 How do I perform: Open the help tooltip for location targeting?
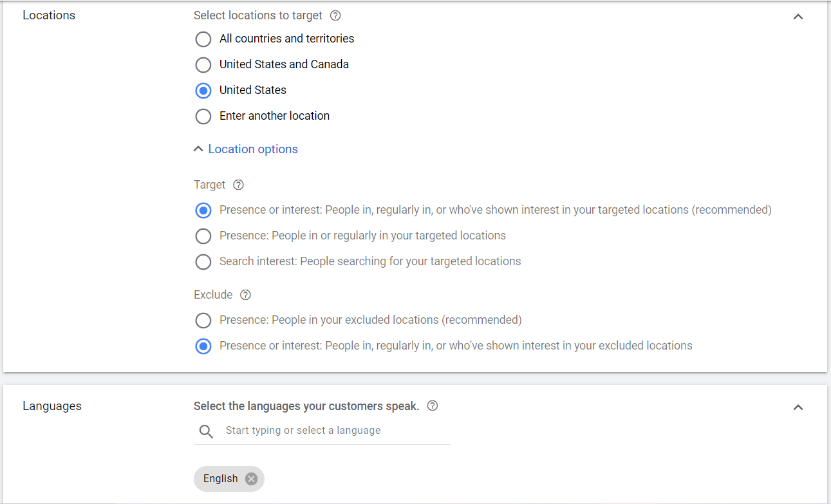click(335, 15)
